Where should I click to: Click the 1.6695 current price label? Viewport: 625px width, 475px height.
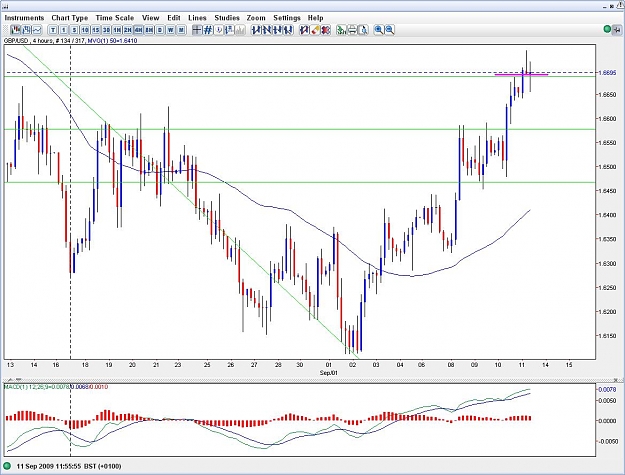[607, 73]
